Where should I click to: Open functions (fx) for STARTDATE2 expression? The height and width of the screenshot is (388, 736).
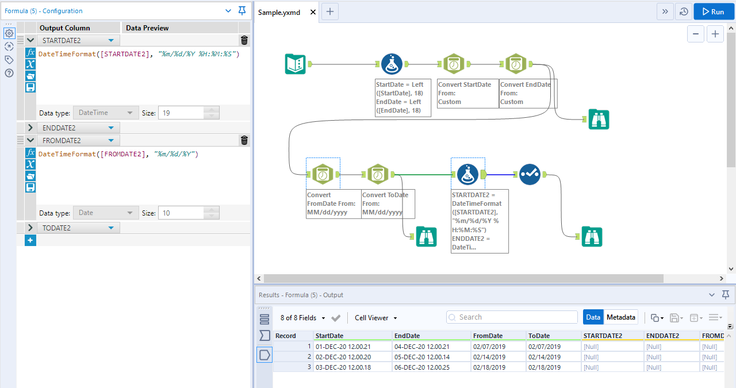tap(31, 53)
